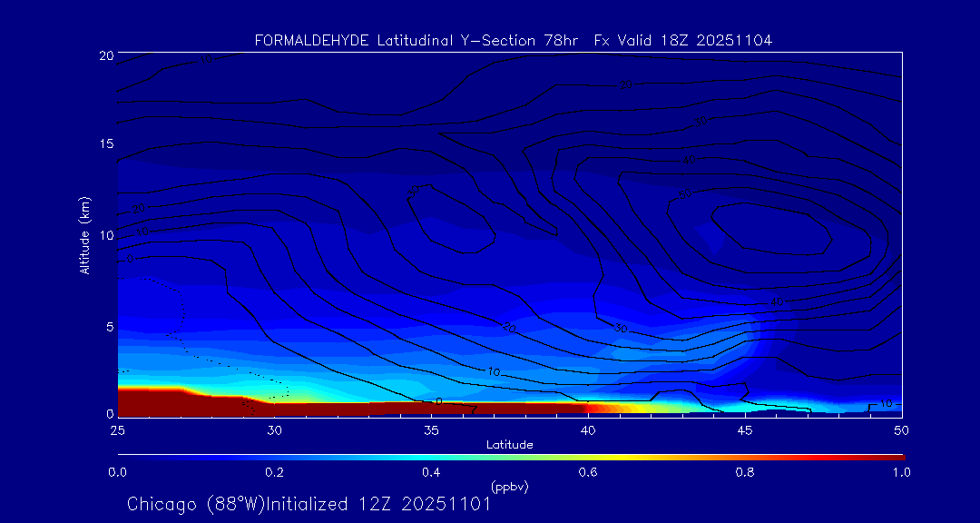Image resolution: width=980 pixels, height=523 pixels.
Task: Click the latitude axis tick label "45"
Action: coord(744,429)
